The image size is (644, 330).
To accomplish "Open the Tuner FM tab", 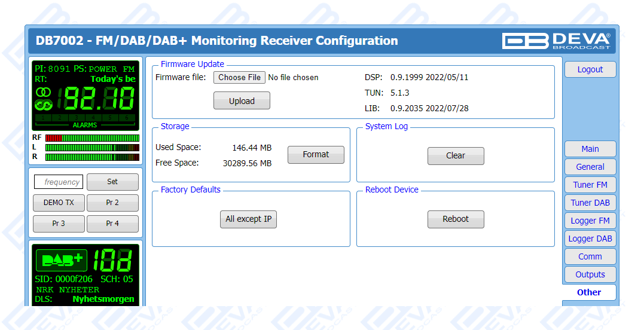I will coord(590,185).
